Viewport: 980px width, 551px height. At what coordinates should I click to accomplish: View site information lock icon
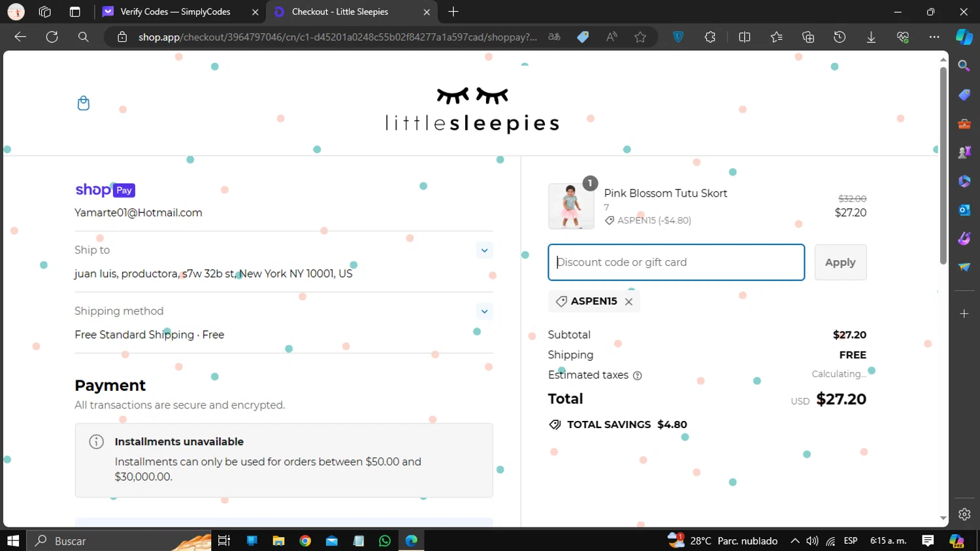tap(122, 37)
